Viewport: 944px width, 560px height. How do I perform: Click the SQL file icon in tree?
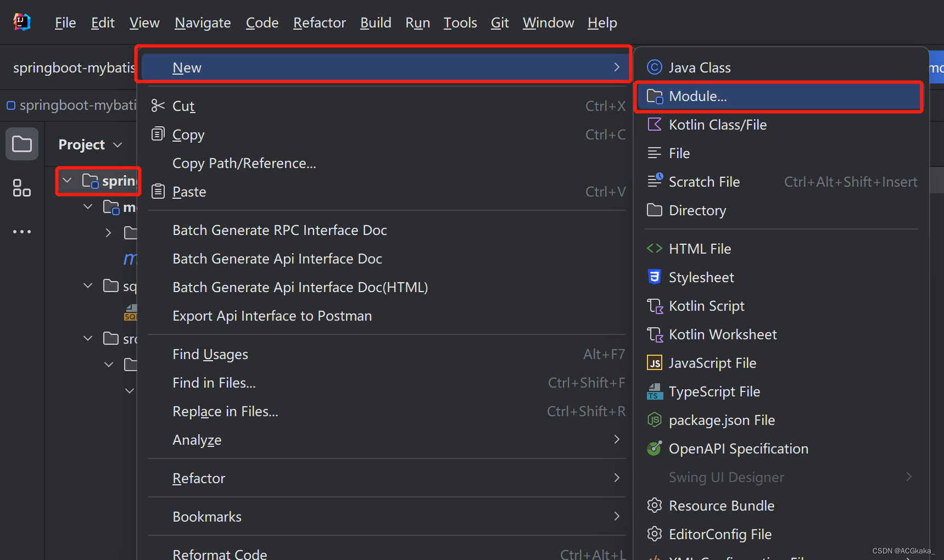coord(131,312)
